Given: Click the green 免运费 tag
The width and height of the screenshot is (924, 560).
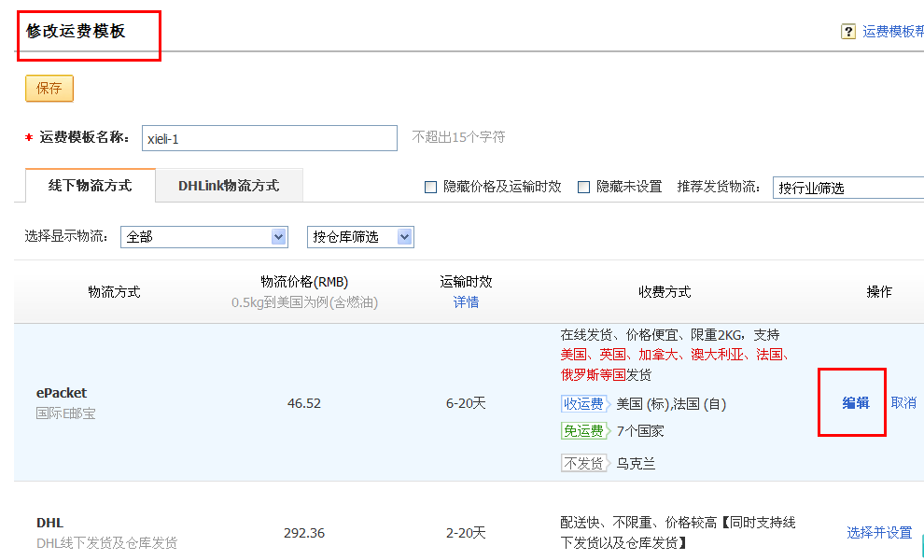Looking at the screenshot, I should point(583,431).
